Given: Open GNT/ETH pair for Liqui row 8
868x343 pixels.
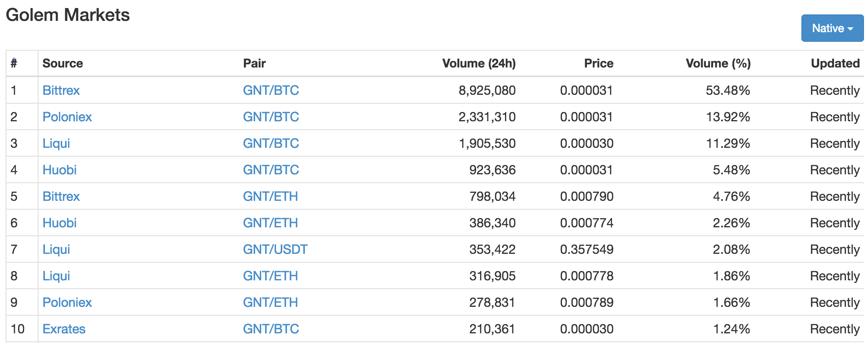Looking at the screenshot, I should click(270, 276).
